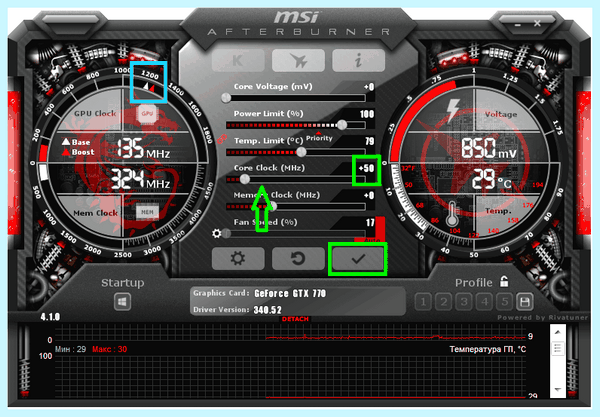Viewport: 600px width, 417px height.
Task: Close the Afterburner window
Action: pos(537,23)
